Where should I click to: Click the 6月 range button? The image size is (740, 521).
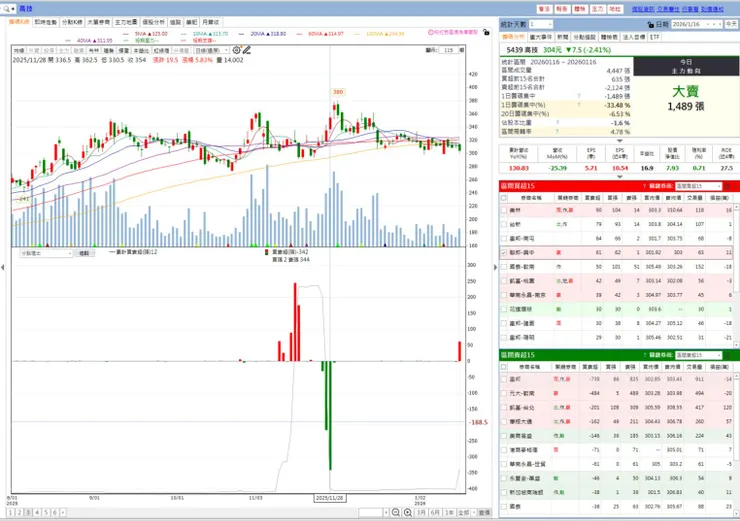click(435, 513)
